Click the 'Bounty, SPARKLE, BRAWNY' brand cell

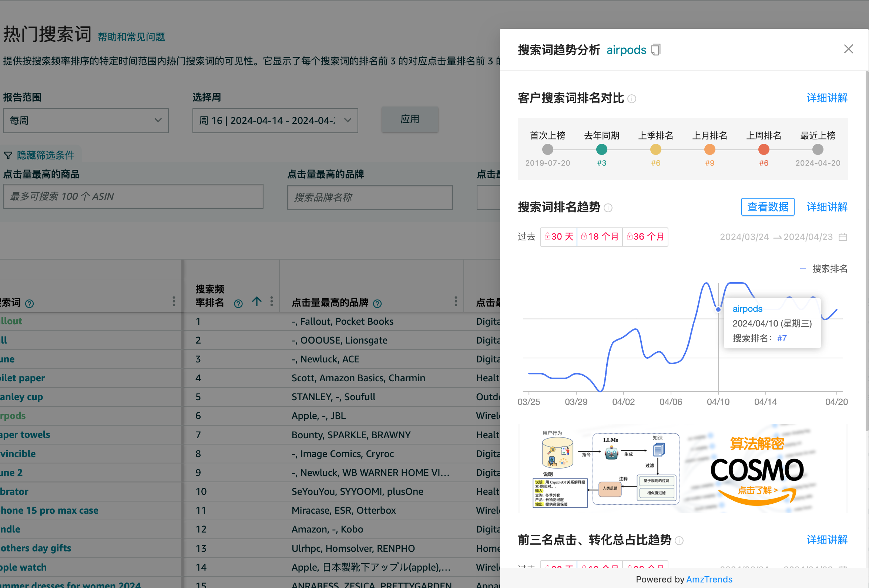[x=351, y=435]
